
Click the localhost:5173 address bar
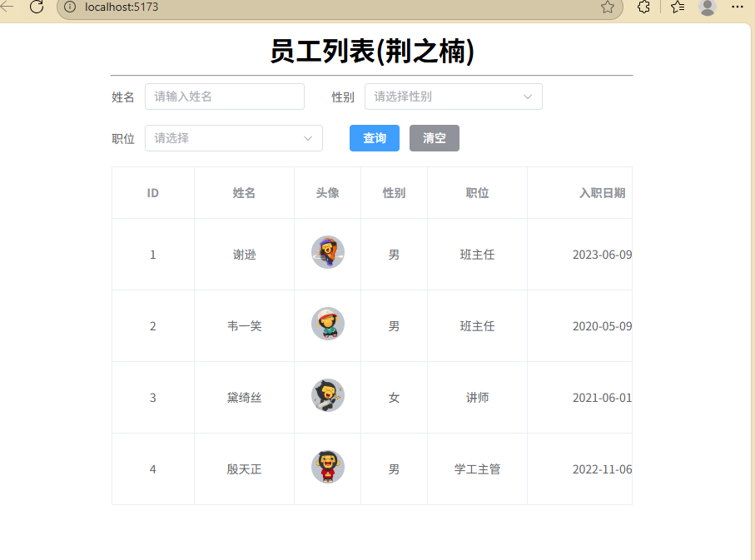click(333, 7)
